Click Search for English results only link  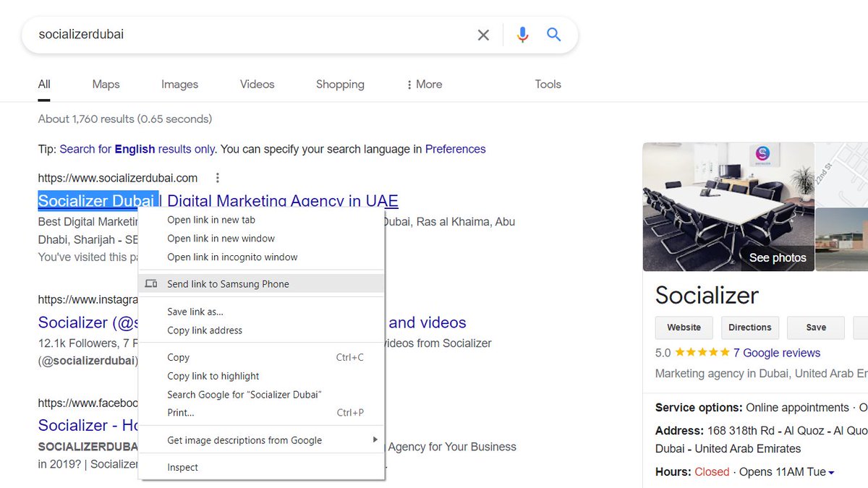point(137,149)
